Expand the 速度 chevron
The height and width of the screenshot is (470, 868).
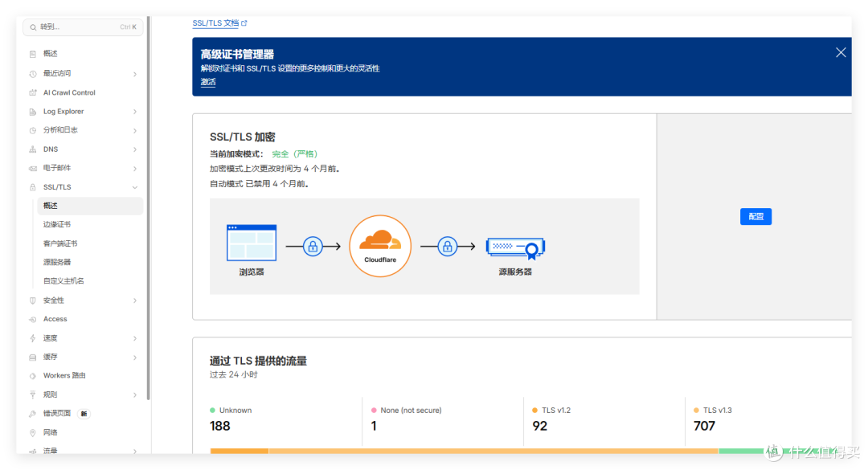tap(134, 338)
